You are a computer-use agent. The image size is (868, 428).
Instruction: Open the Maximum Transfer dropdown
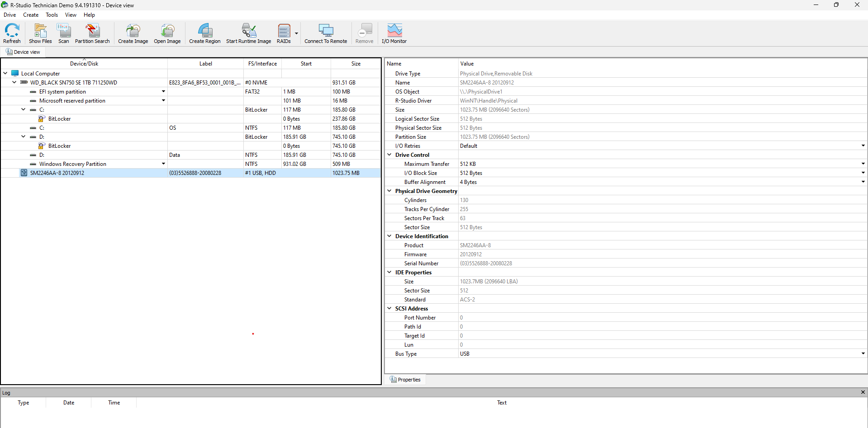(x=863, y=164)
